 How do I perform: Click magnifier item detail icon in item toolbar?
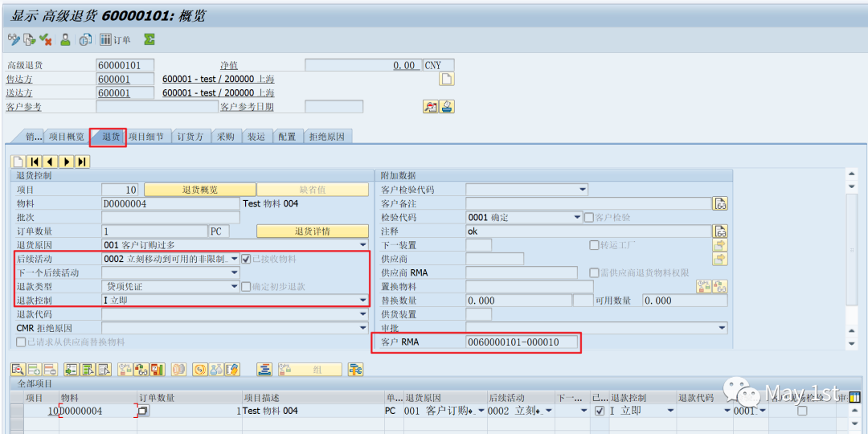pyautogui.click(x=17, y=369)
